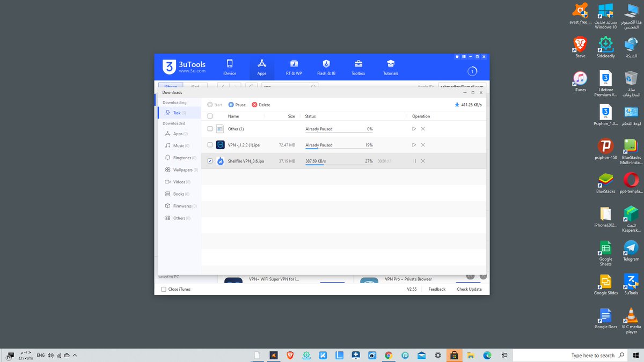Open the Tutorials section
This screenshot has width=644, height=362.
point(390,67)
